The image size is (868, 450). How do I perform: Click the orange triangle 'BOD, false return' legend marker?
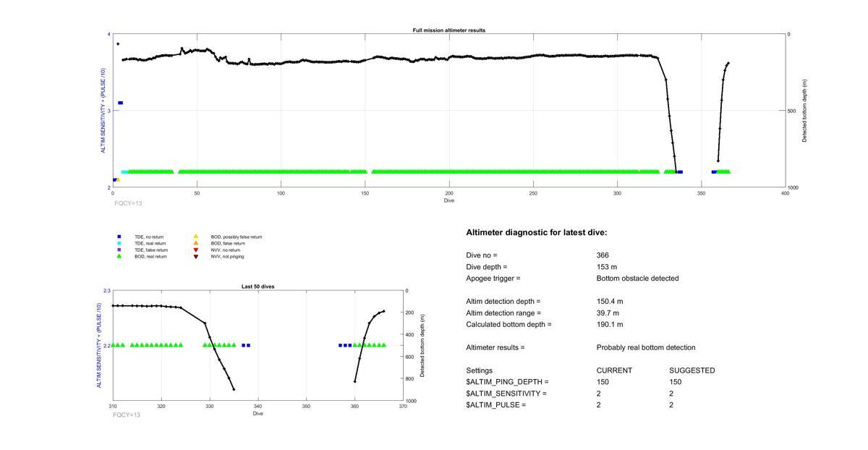click(195, 243)
